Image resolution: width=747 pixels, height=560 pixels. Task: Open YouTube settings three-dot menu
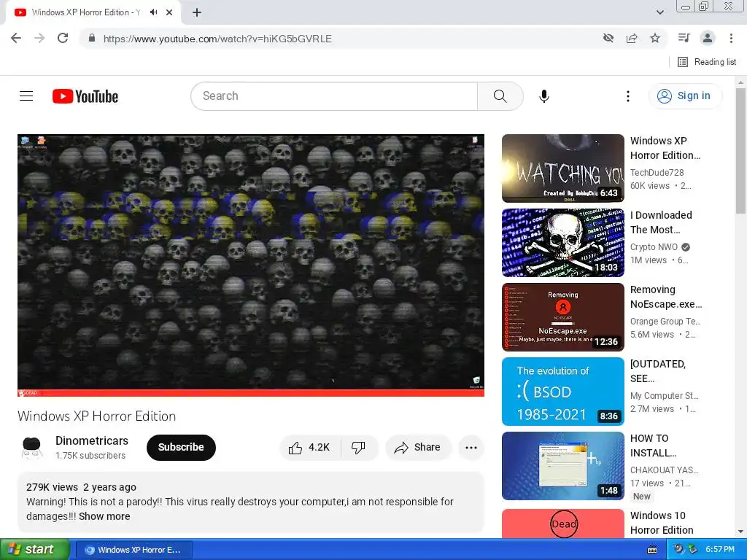tap(628, 96)
